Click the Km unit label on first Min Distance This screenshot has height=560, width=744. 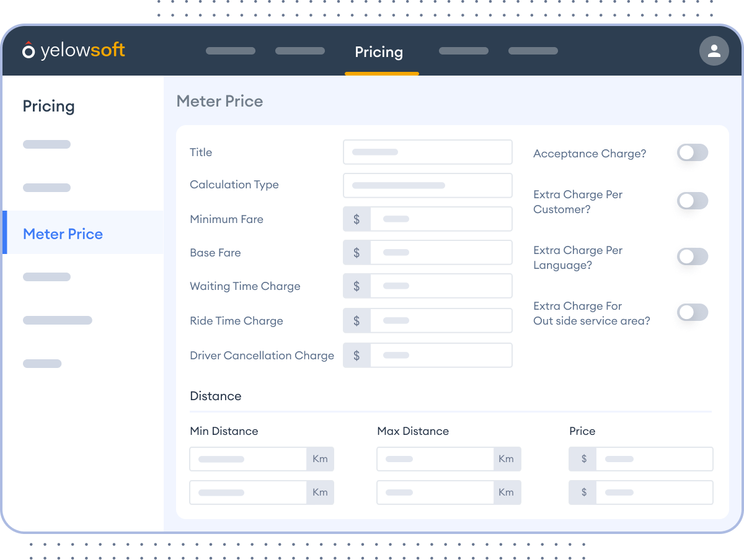point(320,459)
